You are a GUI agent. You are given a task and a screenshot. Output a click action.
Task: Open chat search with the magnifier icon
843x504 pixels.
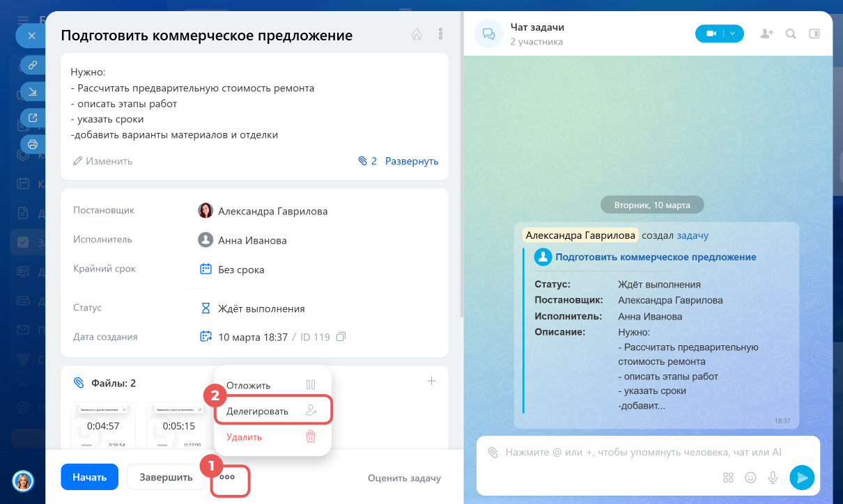pyautogui.click(x=791, y=33)
